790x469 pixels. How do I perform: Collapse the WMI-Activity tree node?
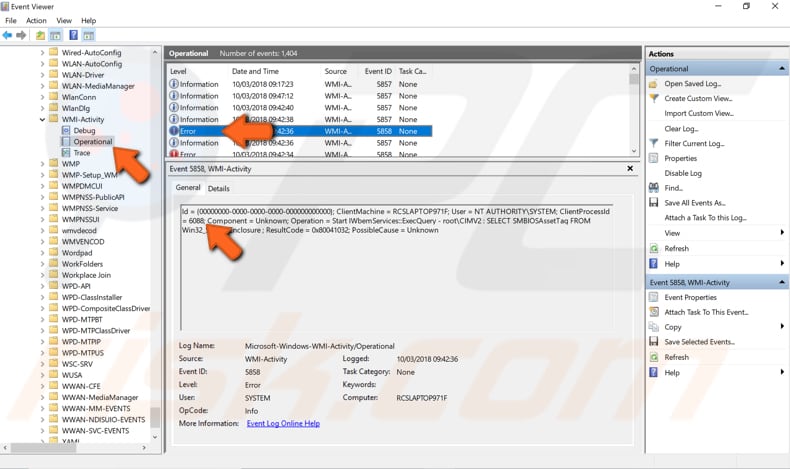pyautogui.click(x=42, y=119)
